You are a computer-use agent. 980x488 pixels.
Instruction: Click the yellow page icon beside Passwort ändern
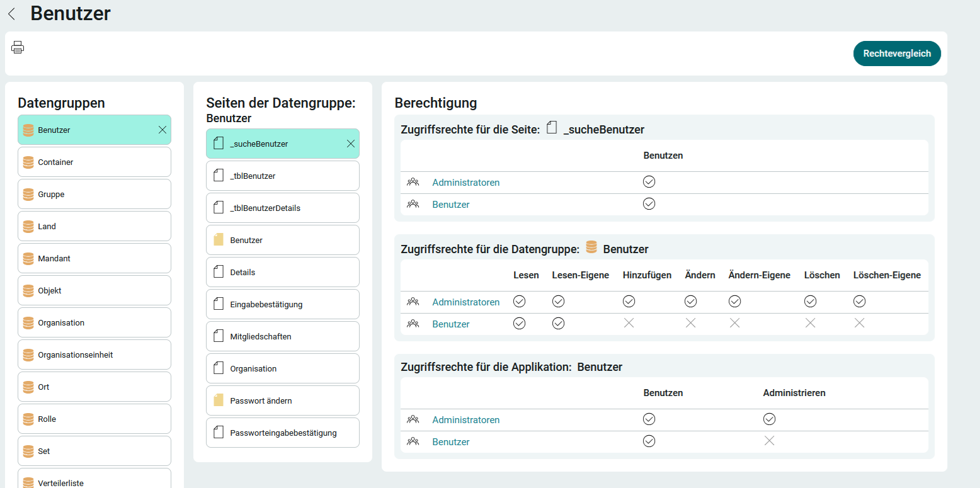[x=219, y=400]
